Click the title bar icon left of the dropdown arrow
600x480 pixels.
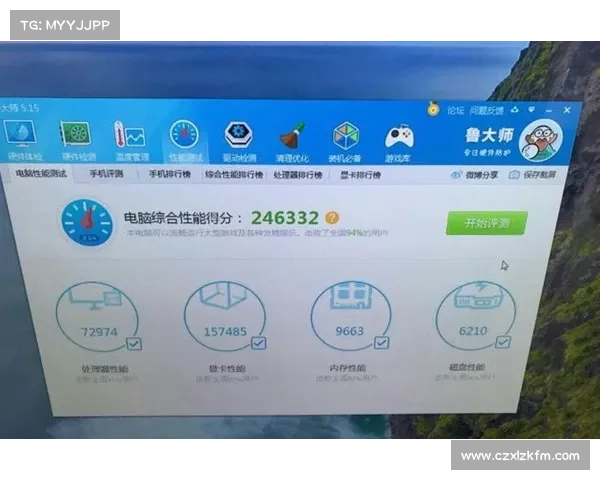(x=515, y=110)
